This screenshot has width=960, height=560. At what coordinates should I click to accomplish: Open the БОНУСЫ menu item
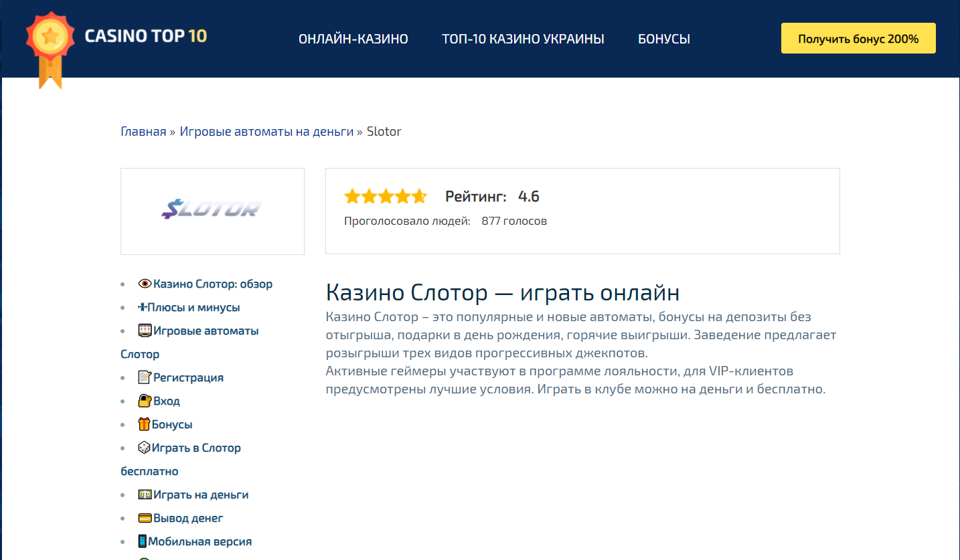point(664,39)
